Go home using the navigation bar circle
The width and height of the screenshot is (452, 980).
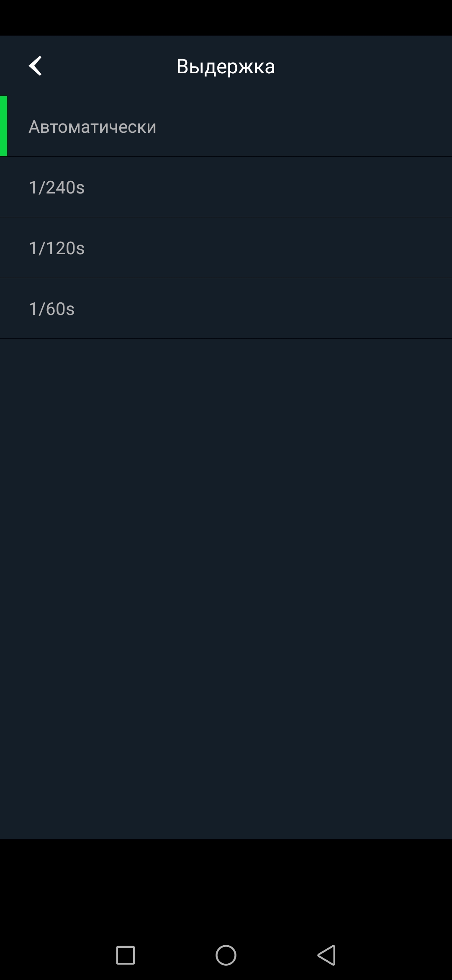coord(226,955)
